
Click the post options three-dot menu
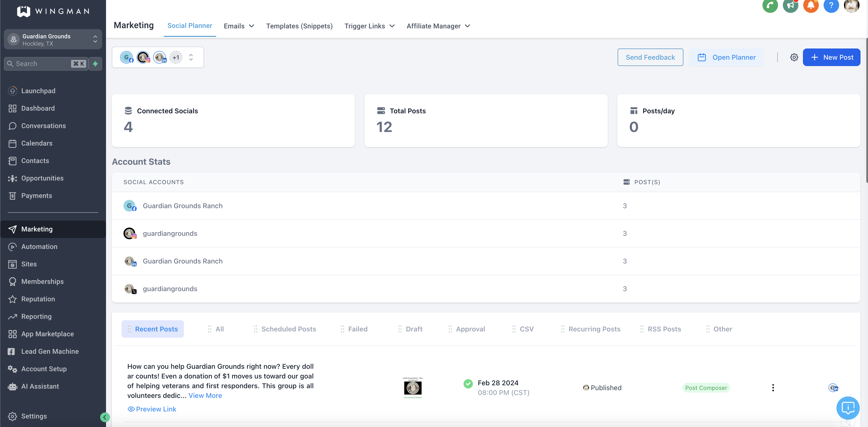tap(773, 387)
